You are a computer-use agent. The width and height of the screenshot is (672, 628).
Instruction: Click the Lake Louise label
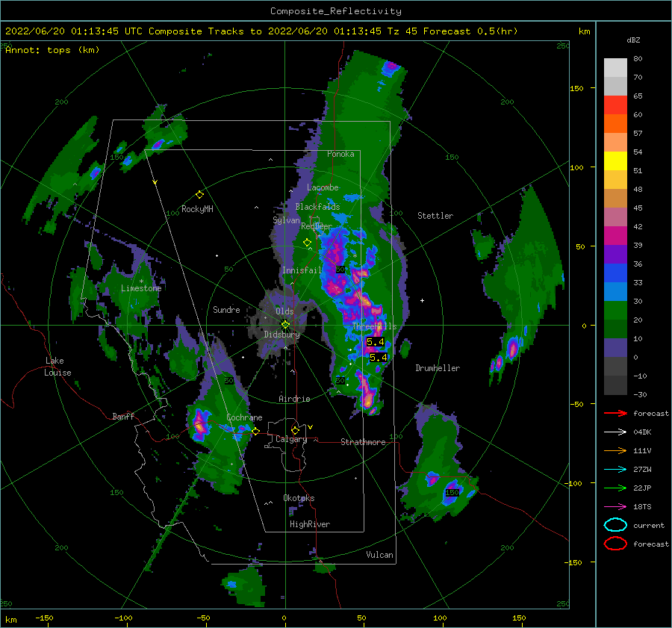pos(57,367)
